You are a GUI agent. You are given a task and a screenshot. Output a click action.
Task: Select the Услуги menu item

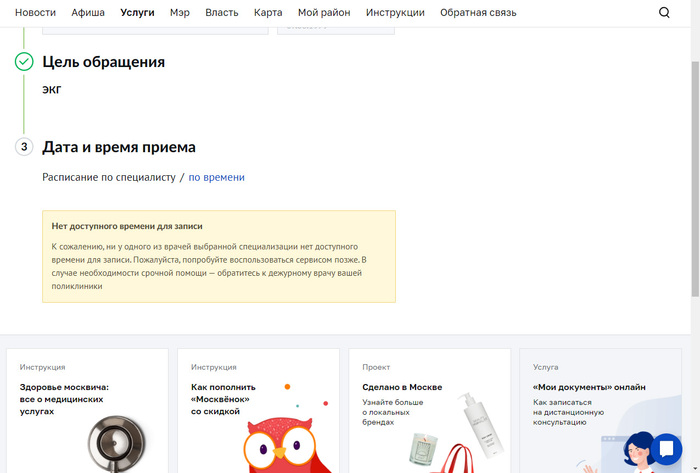(137, 13)
